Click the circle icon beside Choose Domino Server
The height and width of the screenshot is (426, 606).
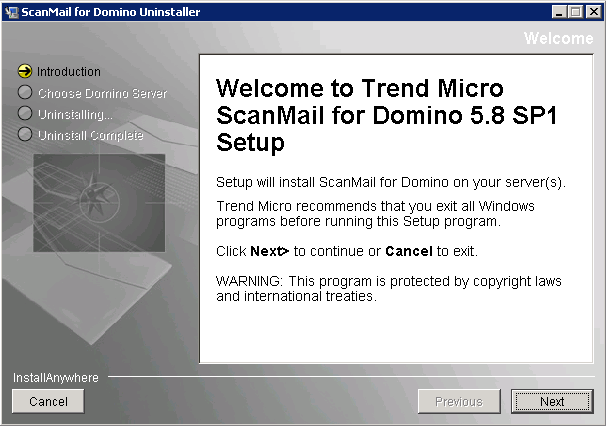pos(25,93)
